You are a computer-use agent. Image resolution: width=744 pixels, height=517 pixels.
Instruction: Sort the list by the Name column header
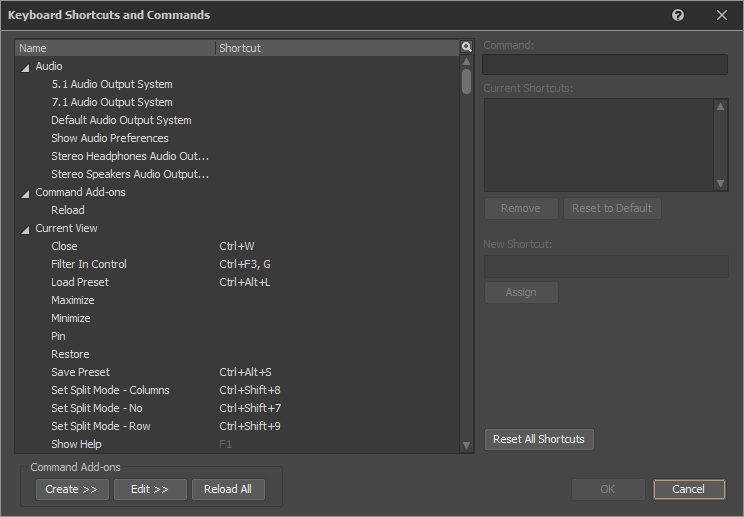pos(115,48)
